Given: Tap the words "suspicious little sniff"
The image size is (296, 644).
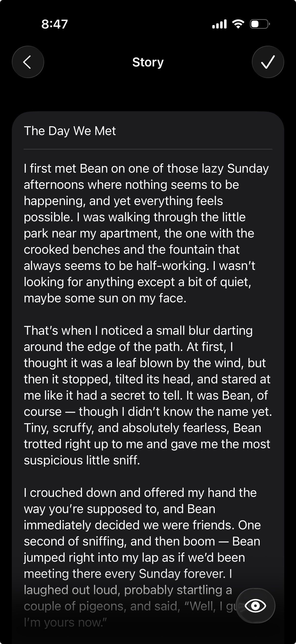Looking at the screenshot, I should coord(82,460).
